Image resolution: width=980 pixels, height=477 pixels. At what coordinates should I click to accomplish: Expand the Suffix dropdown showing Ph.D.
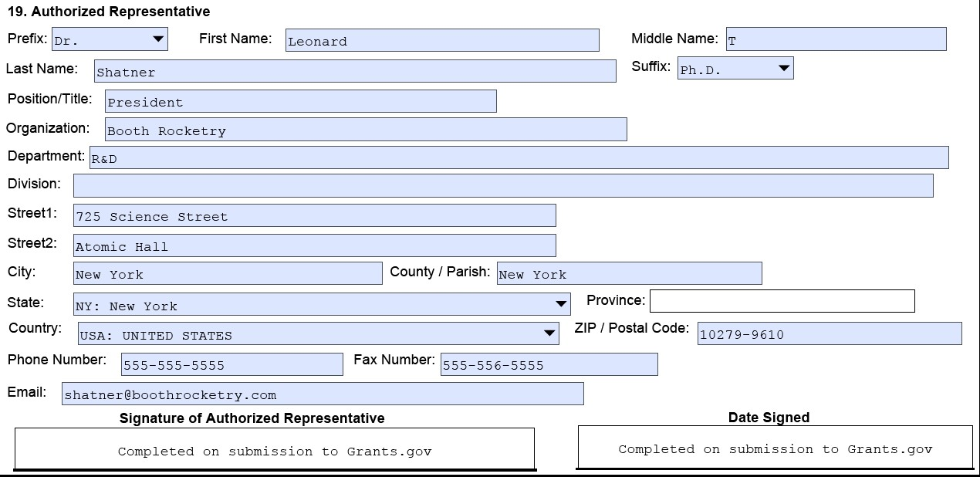735,69
